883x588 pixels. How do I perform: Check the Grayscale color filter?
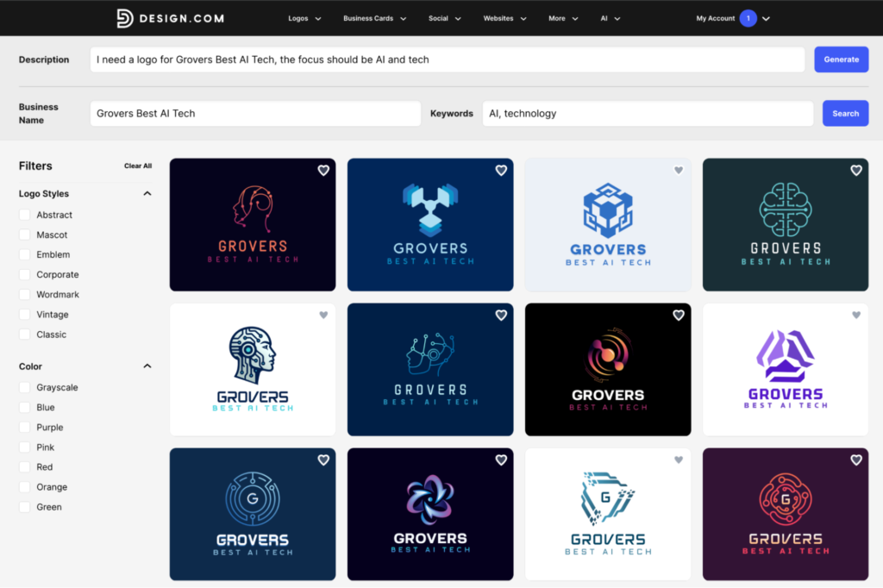23,387
